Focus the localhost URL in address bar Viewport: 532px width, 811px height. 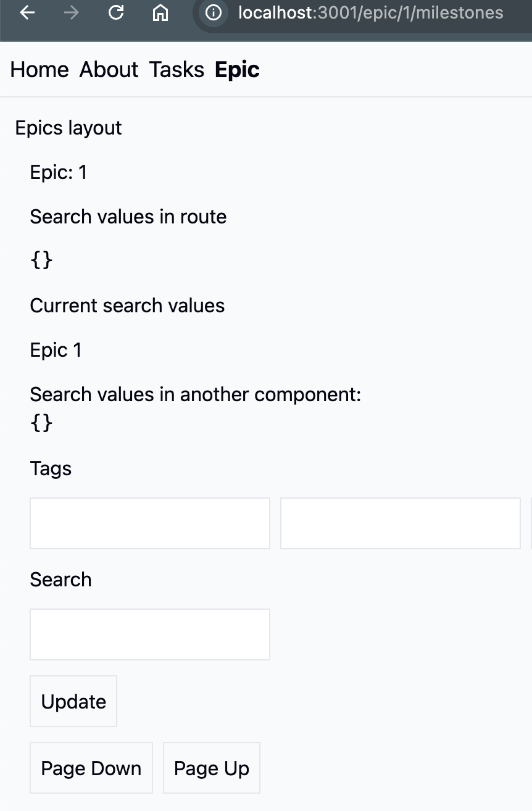pyautogui.click(x=370, y=12)
